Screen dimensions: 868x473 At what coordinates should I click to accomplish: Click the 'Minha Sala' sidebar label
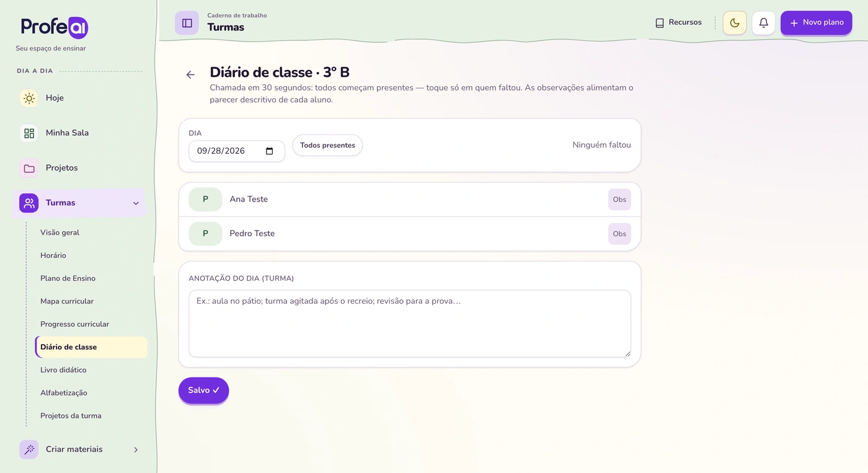pos(67,133)
